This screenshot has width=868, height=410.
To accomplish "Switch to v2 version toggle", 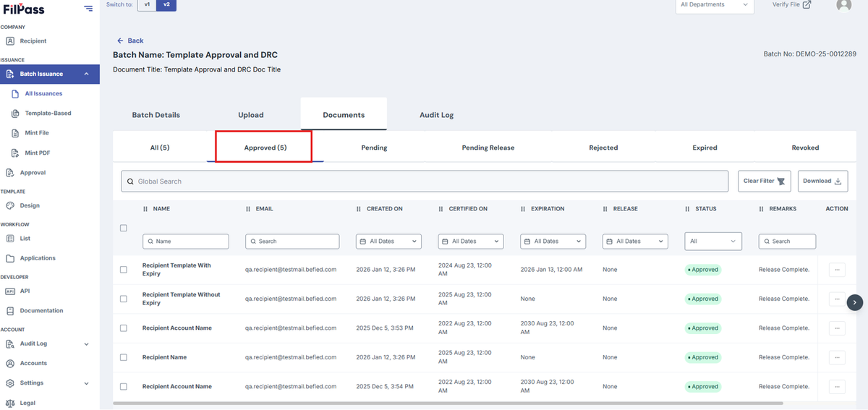I will pos(166,5).
